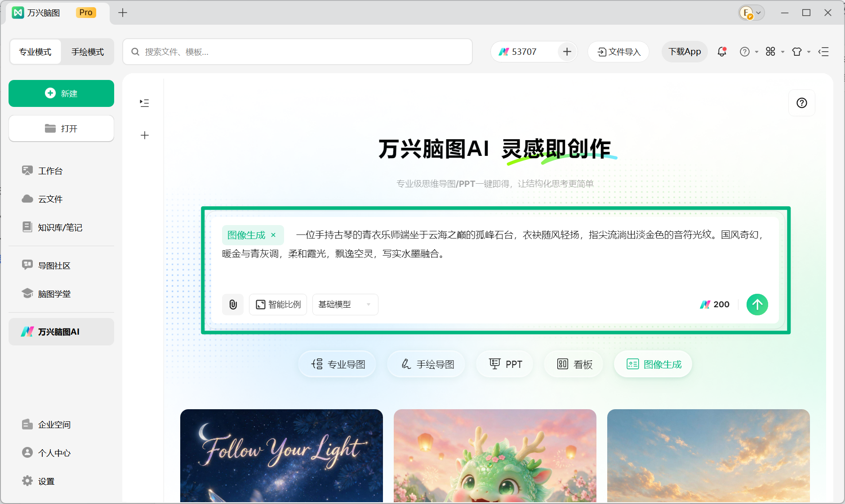Open a new tab with plus icon
Image resolution: width=845 pixels, height=504 pixels.
click(123, 13)
